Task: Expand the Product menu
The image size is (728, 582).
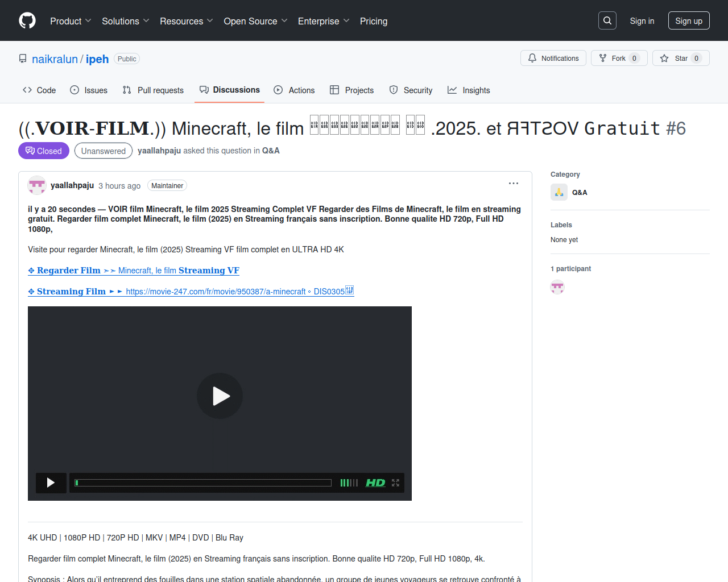Action: point(71,21)
